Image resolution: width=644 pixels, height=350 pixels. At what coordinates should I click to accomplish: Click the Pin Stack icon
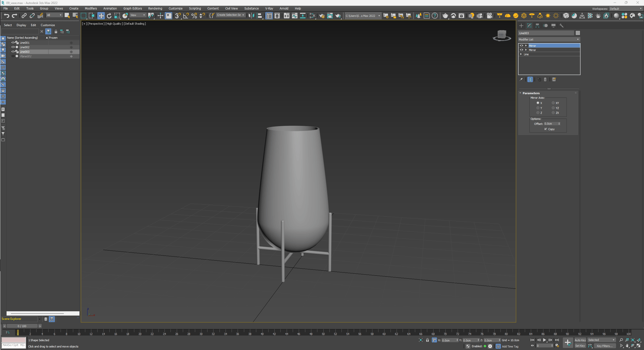point(521,80)
